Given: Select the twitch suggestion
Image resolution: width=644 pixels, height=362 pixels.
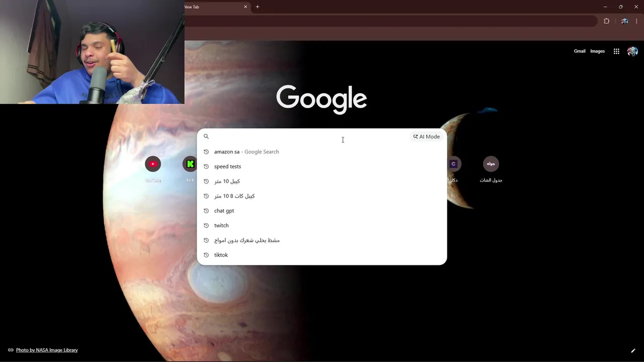Looking at the screenshot, I should coord(322,226).
